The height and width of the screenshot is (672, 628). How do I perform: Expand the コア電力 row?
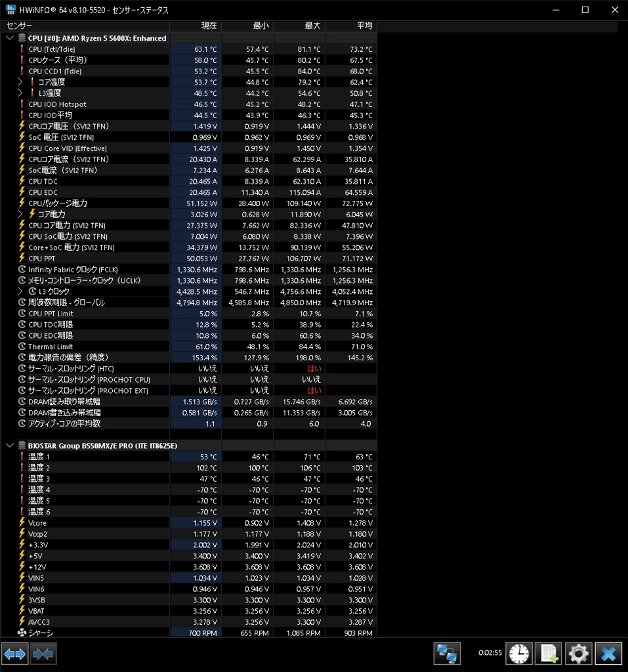(20, 215)
